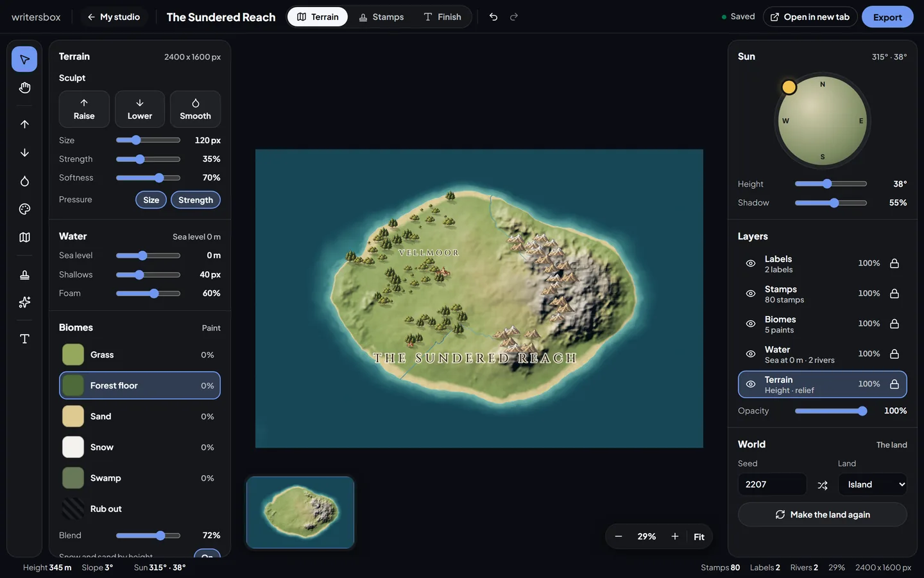The height and width of the screenshot is (578, 924).
Task: Toggle visibility of the Biomes layer
Action: point(751,324)
